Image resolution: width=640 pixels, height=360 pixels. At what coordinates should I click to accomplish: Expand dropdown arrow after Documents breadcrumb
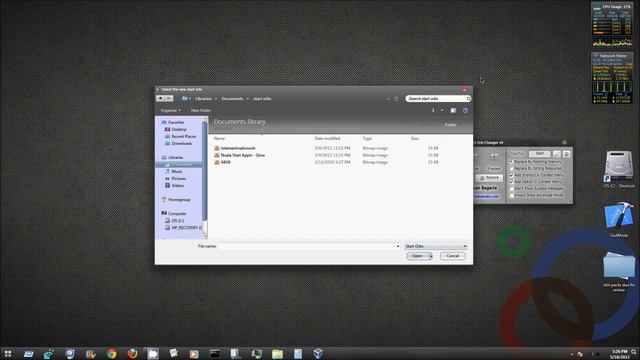pyautogui.click(x=248, y=99)
